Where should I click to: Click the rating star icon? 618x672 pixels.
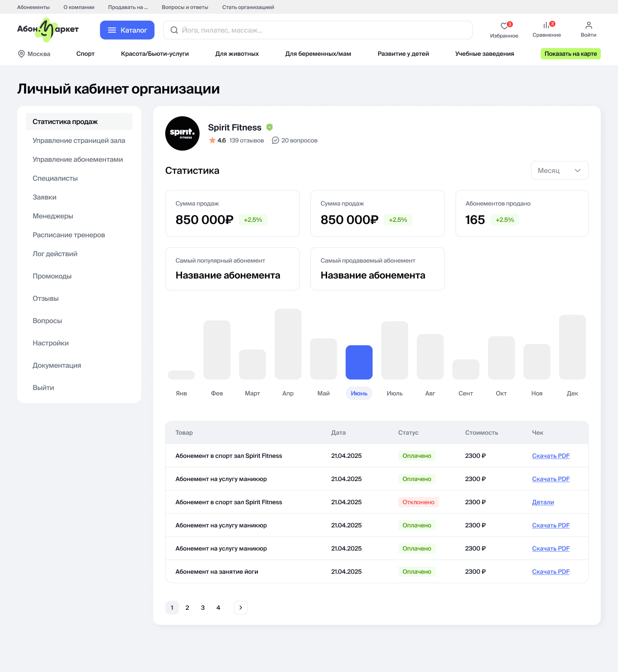[212, 140]
